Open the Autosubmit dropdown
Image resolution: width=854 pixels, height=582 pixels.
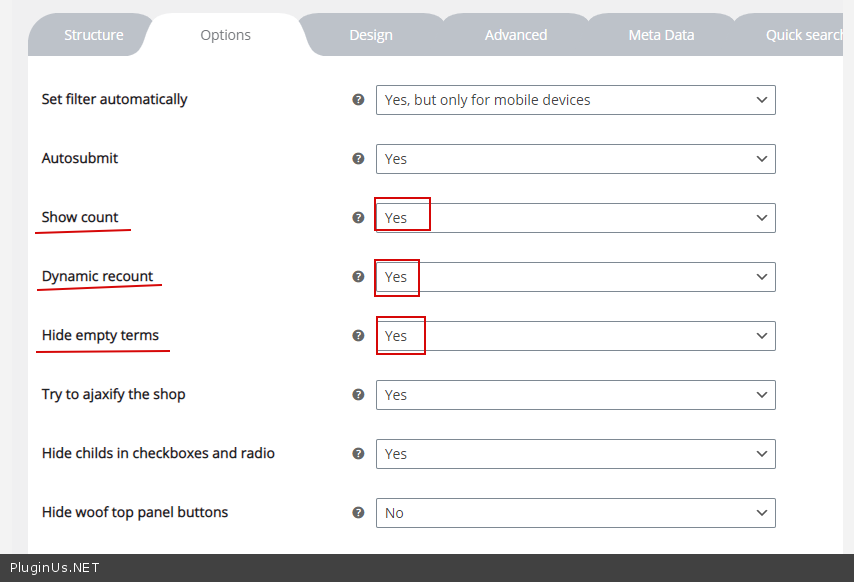575,159
